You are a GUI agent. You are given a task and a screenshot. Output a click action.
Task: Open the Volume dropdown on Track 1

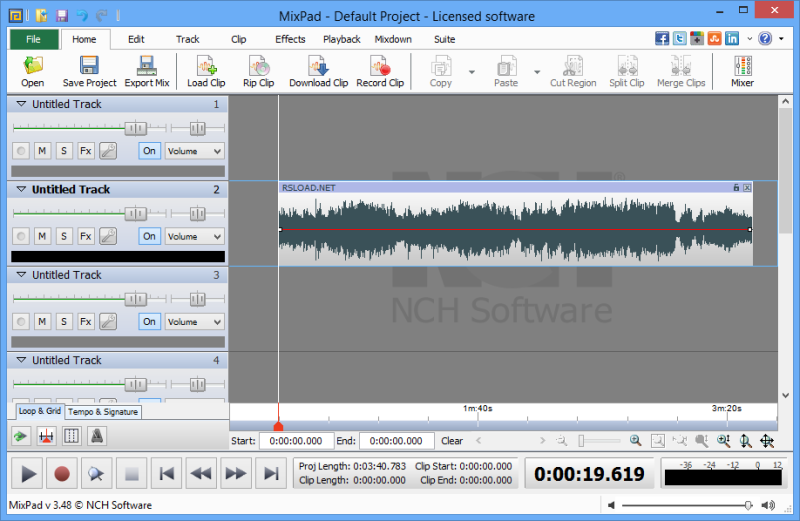(194, 151)
